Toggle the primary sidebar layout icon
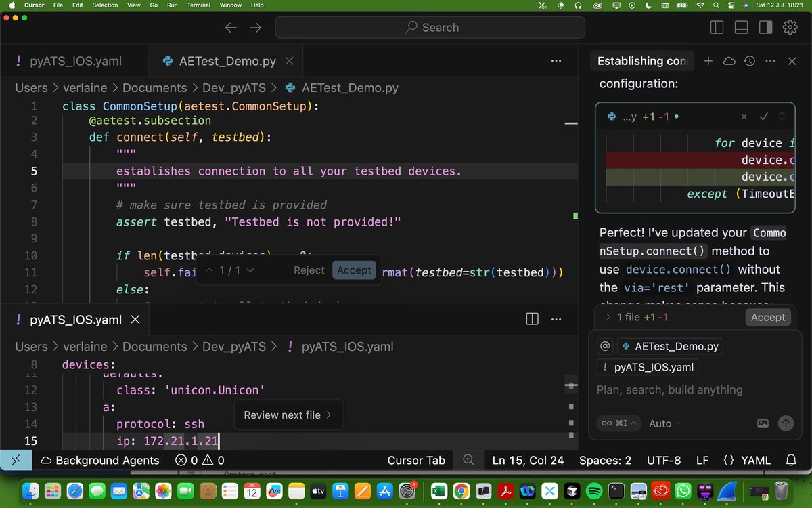Screen dimensions: 812x508 pyautogui.click(x=717, y=28)
